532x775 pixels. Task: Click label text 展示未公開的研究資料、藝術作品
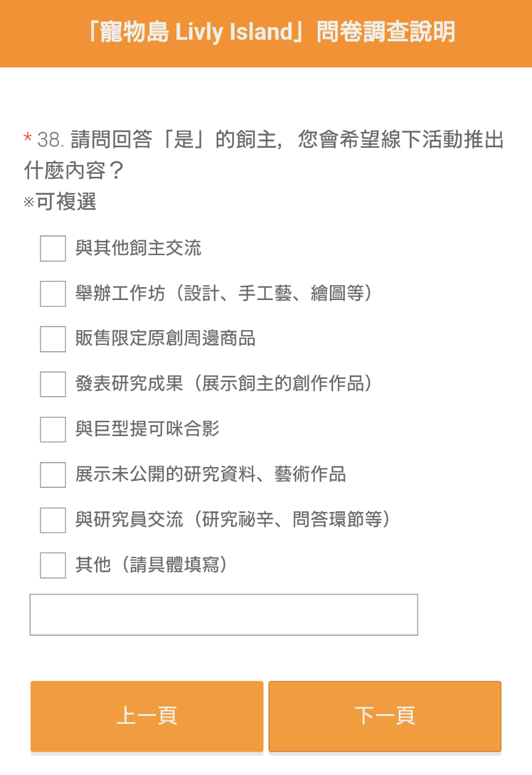(x=211, y=475)
